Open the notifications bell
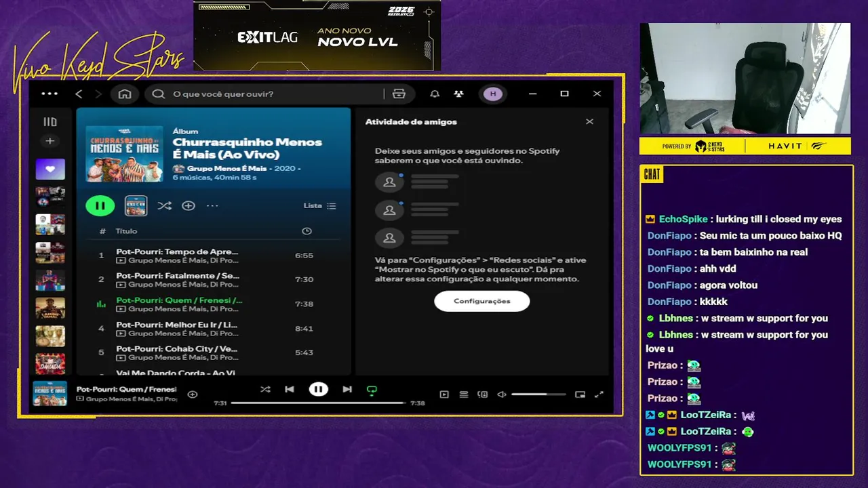Screen dimensions: 868x488 coord(435,94)
